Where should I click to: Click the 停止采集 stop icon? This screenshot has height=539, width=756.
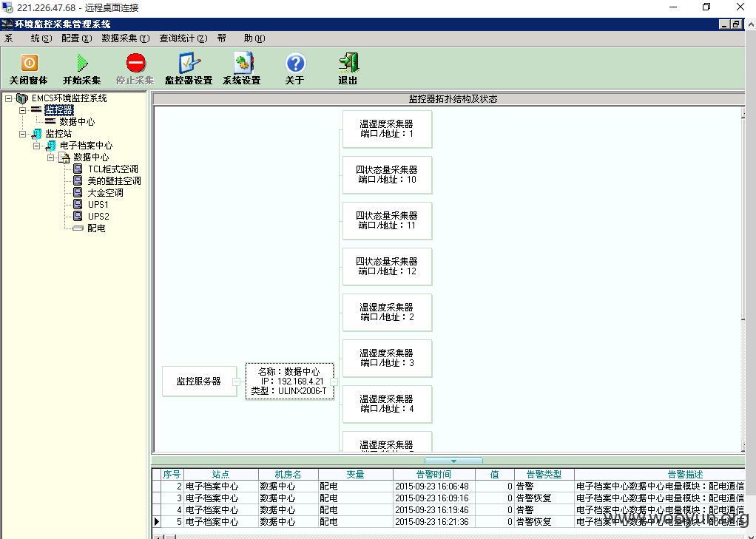tap(135, 63)
